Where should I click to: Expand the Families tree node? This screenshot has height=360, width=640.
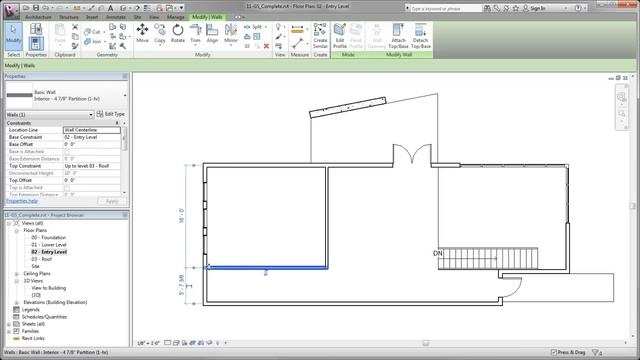pos(9,331)
